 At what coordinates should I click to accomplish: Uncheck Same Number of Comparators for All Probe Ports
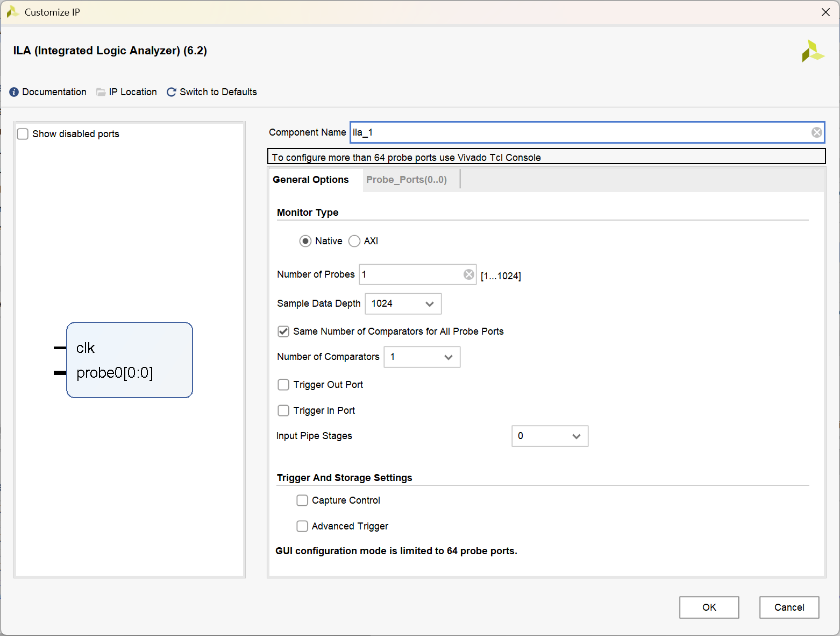[x=283, y=331]
